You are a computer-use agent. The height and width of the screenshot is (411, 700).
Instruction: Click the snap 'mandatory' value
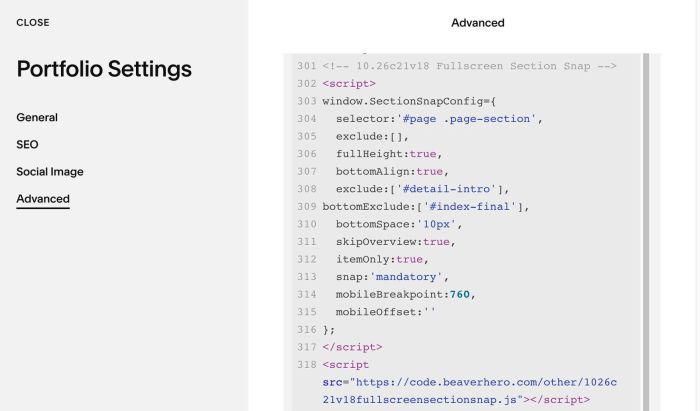(405, 277)
